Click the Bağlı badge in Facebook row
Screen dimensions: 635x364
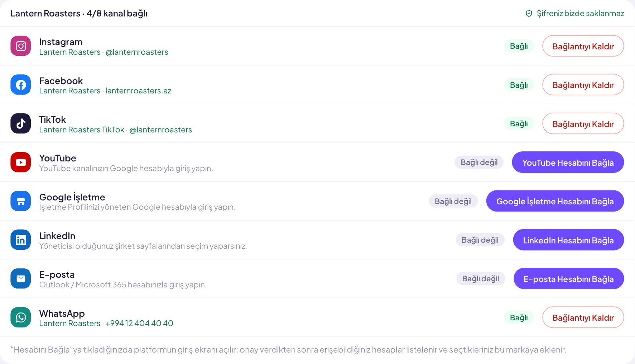click(x=519, y=85)
